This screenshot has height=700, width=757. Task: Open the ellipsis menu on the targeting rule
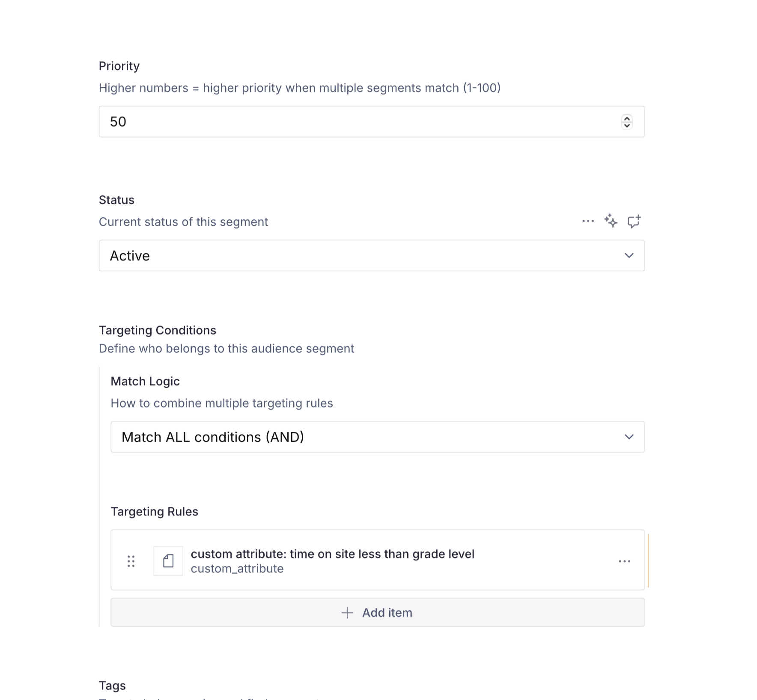point(625,561)
